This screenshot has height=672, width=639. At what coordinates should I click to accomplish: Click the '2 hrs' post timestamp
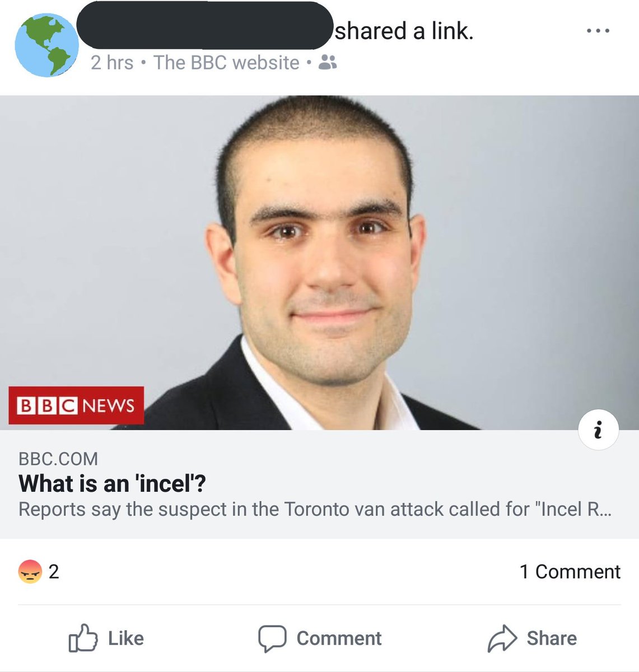tap(112, 63)
